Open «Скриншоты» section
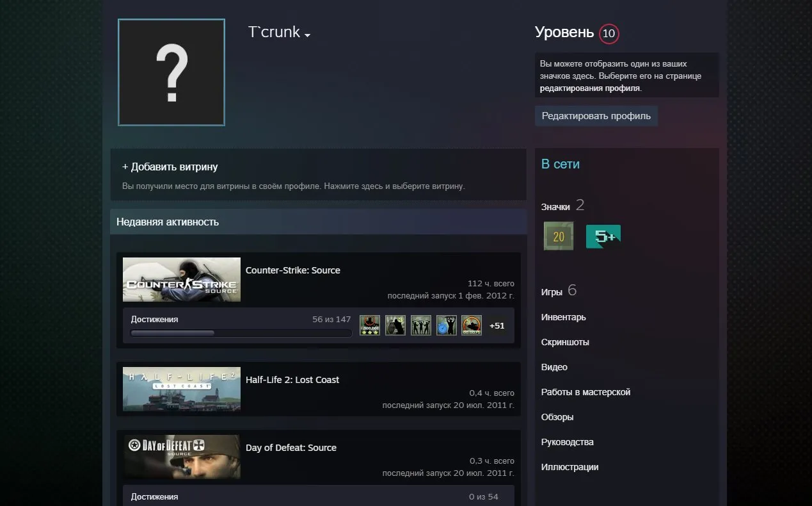 565,342
